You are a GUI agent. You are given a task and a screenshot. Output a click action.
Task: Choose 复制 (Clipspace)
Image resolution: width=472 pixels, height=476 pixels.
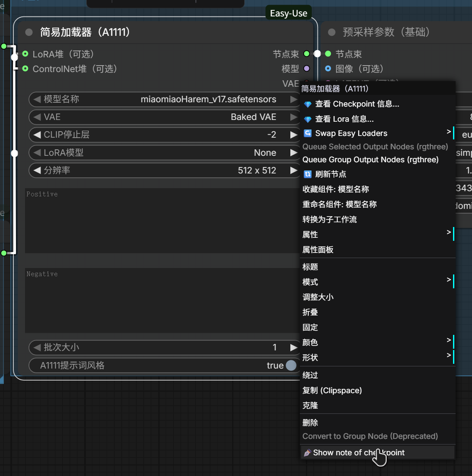click(x=377, y=391)
